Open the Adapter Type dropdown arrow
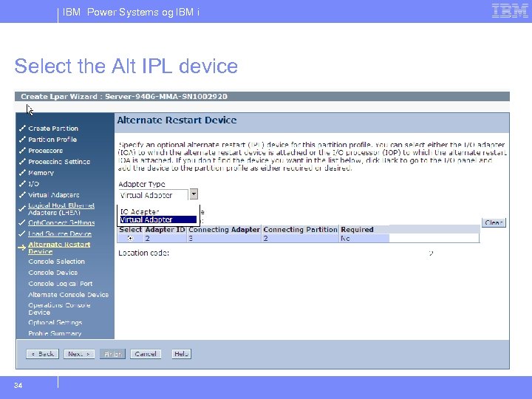Screen dimensions: 532x399 (x=194, y=194)
